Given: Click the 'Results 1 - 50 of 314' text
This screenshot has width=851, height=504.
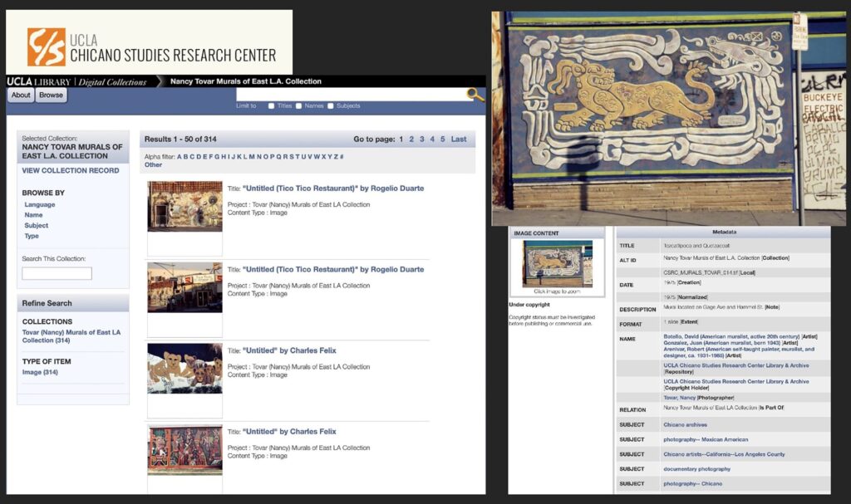Looking at the screenshot, I should tap(180, 139).
